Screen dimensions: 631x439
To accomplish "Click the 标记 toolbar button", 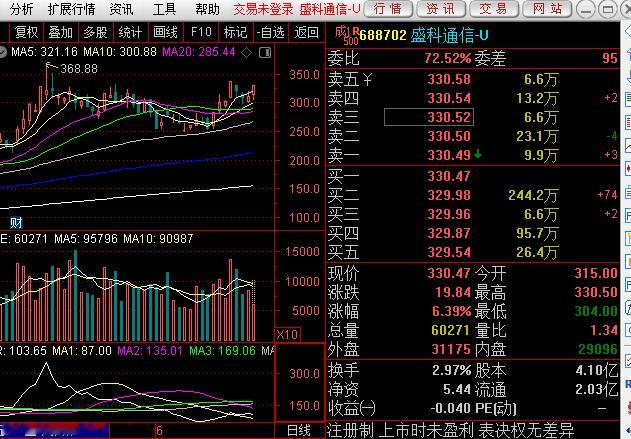I will pyautogui.click(x=235, y=32).
